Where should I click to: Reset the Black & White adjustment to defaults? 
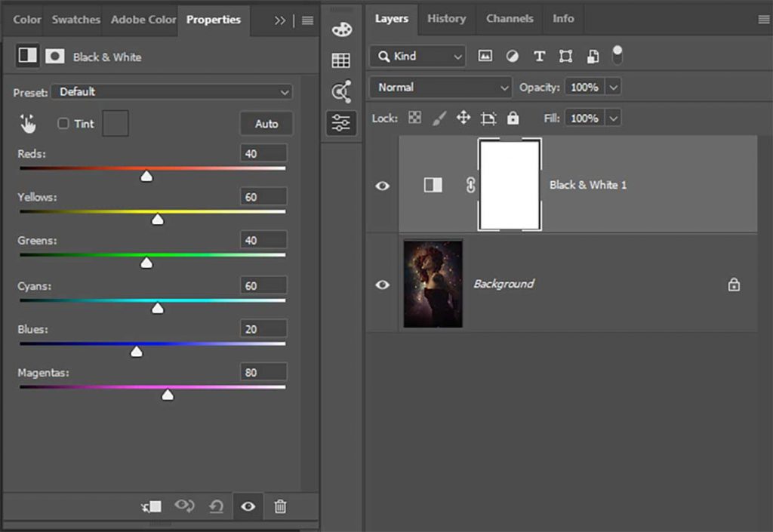pos(217,506)
